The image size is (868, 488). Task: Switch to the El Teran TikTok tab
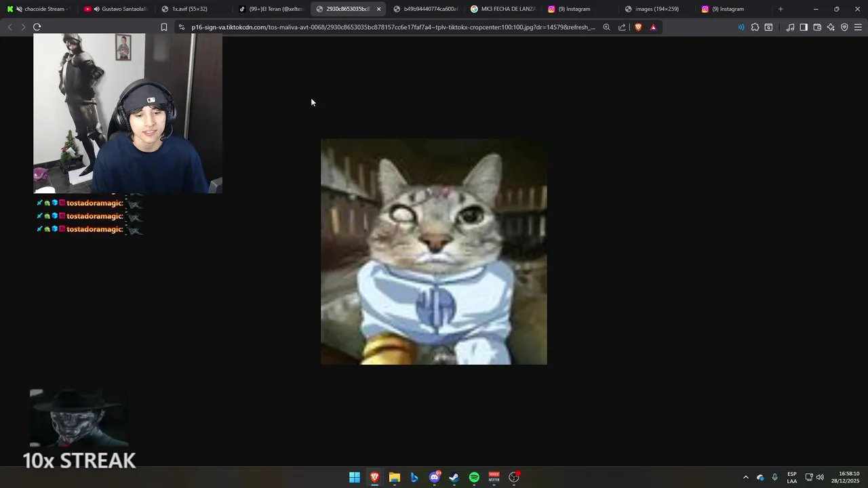271,9
